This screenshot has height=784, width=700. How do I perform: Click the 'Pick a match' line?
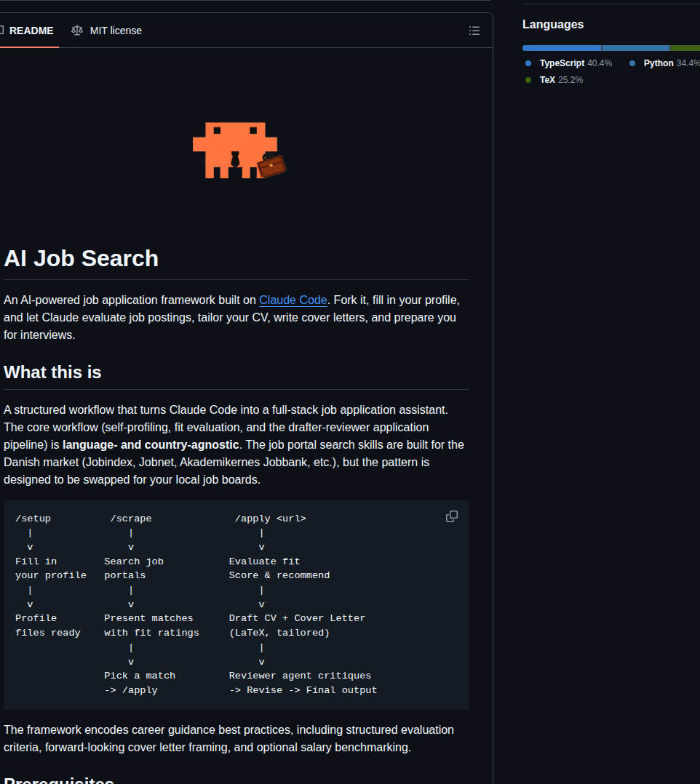point(140,676)
